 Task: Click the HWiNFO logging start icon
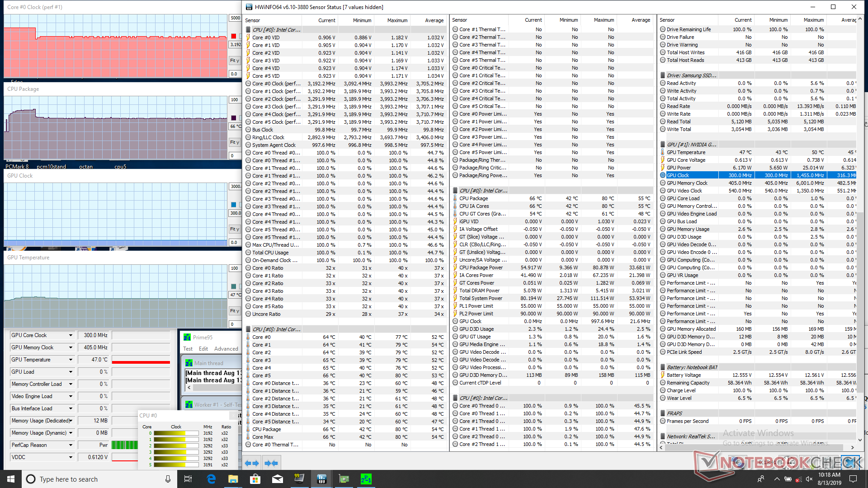808,463
